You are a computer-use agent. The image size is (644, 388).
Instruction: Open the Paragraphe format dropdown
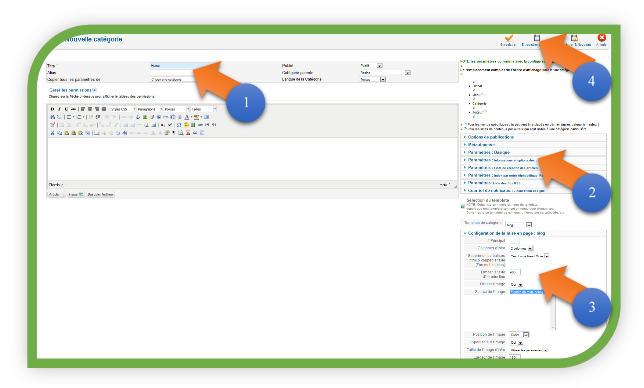tap(149, 109)
